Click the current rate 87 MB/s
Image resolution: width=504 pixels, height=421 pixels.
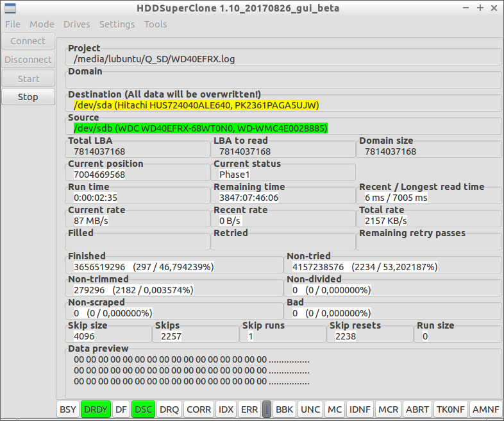(91, 221)
